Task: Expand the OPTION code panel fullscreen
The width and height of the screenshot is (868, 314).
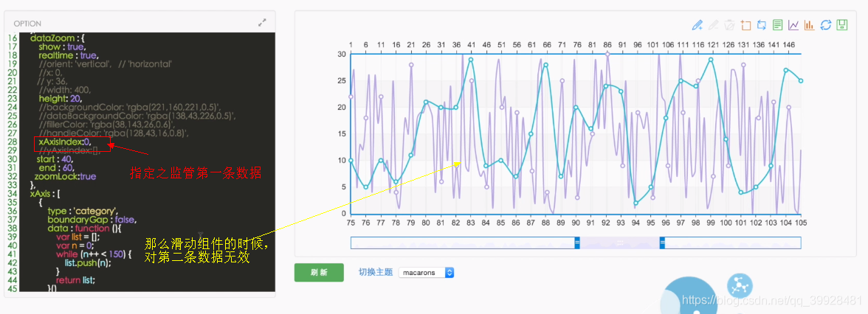Action: tap(263, 23)
